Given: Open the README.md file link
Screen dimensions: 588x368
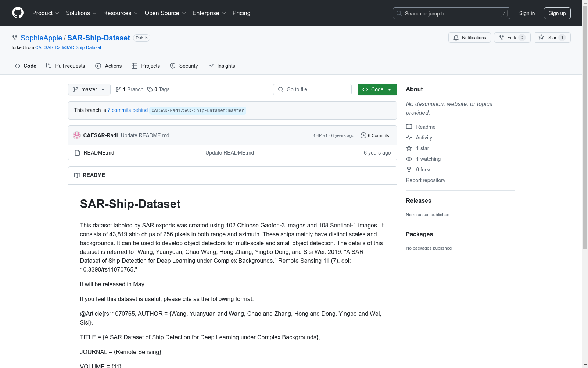Looking at the screenshot, I should point(99,153).
